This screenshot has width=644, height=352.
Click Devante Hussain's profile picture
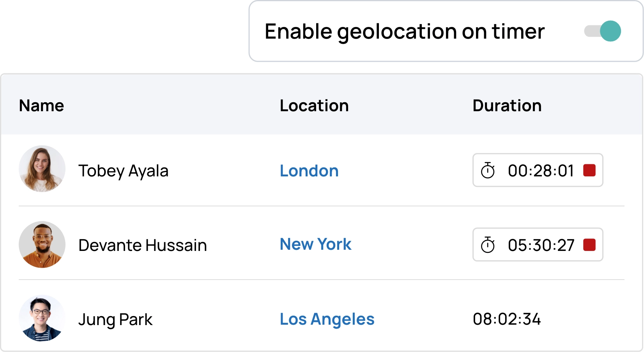point(42,245)
